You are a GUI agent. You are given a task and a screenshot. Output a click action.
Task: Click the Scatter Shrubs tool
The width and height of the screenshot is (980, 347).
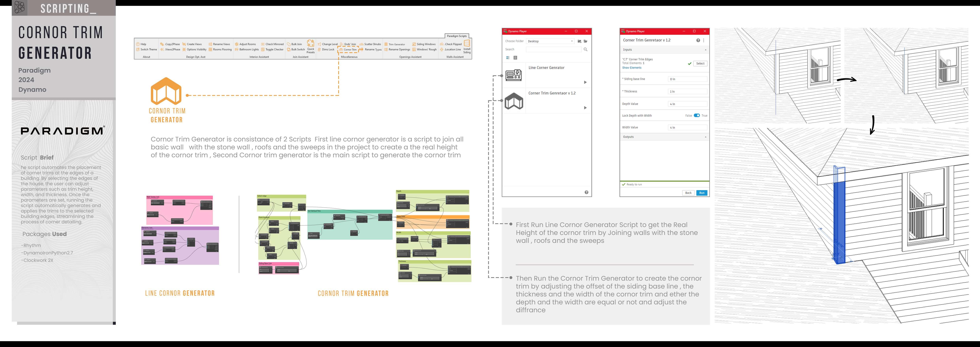370,44
